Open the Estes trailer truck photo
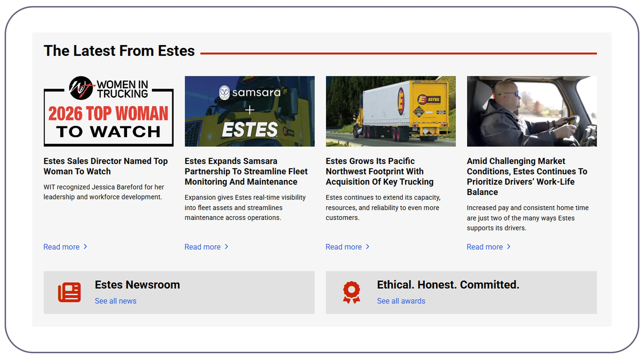The width and height of the screenshot is (644, 359). (391, 111)
